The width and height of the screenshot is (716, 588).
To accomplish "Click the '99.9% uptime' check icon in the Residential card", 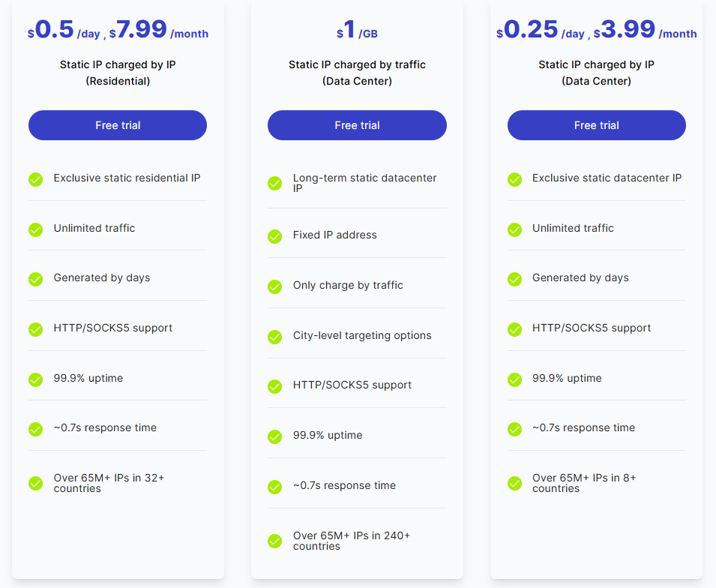I will pyautogui.click(x=36, y=379).
